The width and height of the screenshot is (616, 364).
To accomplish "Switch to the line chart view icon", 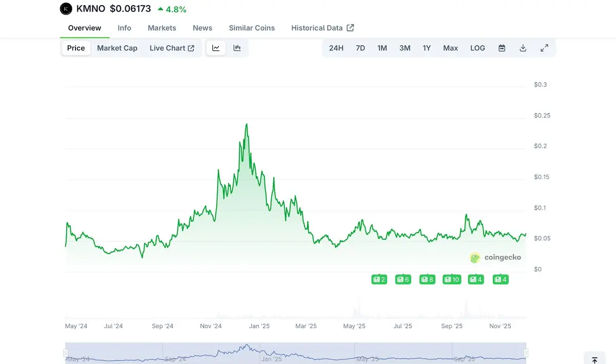I will pos(216,48).
